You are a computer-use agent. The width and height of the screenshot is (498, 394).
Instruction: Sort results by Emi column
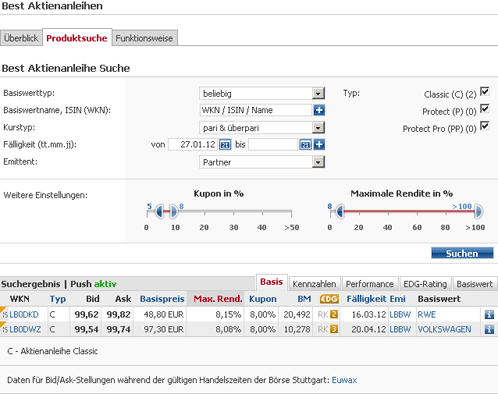[398, 299]
